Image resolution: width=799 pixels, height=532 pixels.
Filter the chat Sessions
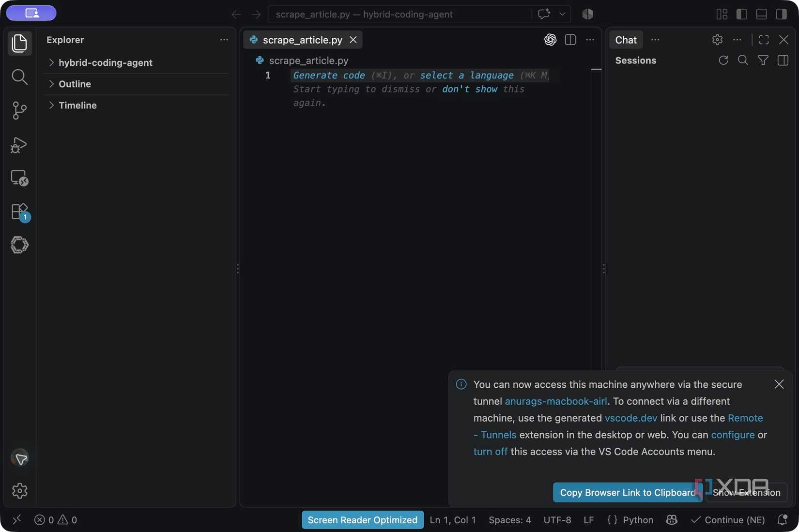point(763,60)
